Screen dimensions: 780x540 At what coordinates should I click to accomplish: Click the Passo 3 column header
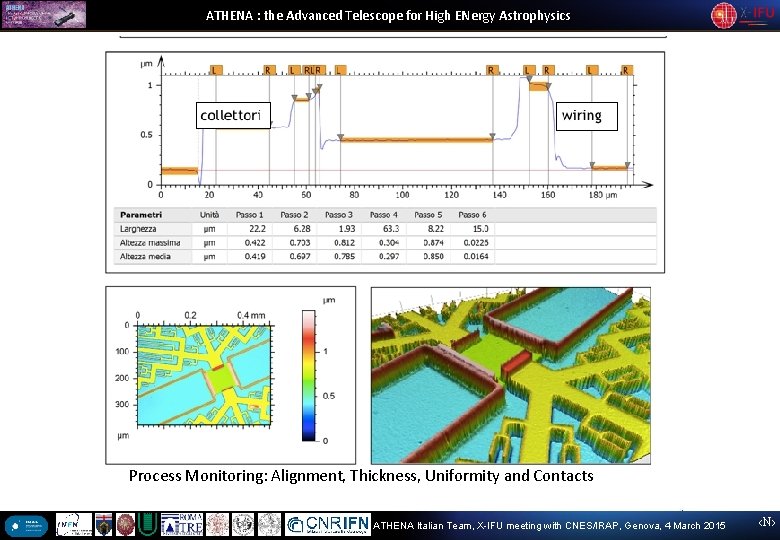[x=339, y=215]
